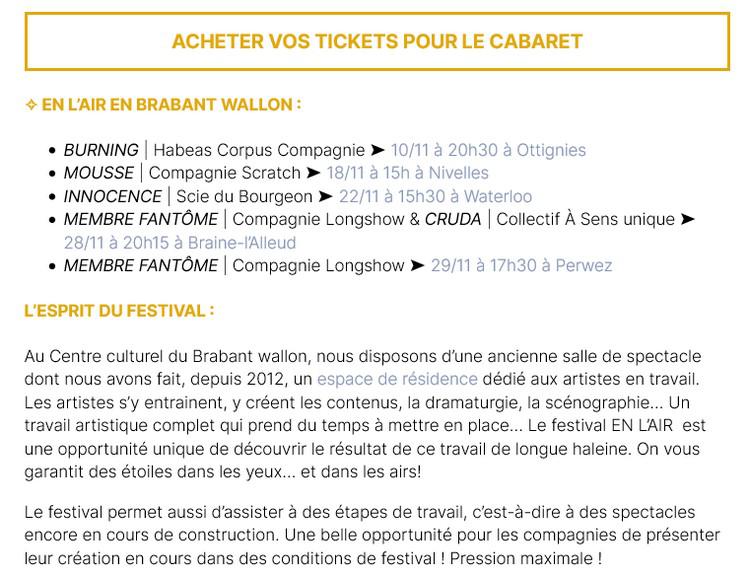
Task: Click the arrow icon after Habeas Corpus Compagnie
Action: click(x=377, y=151)
